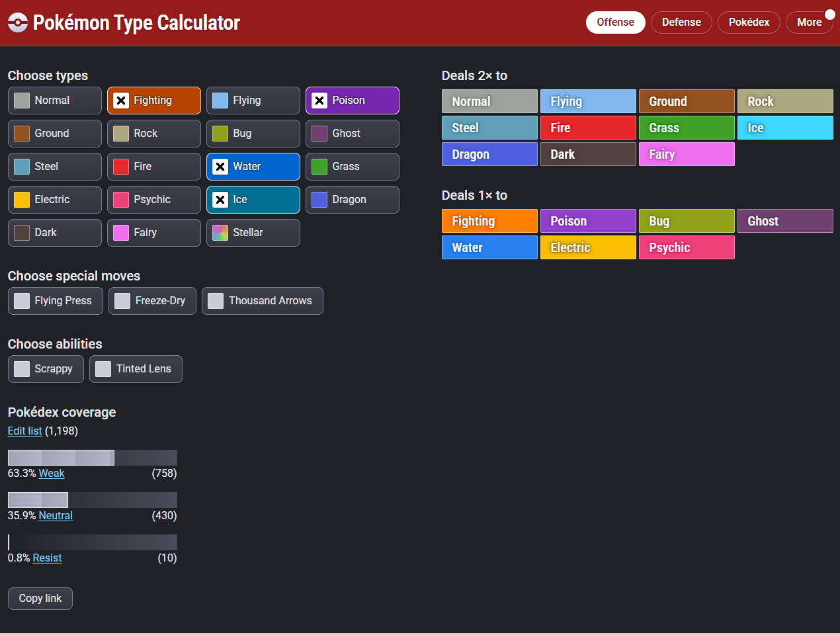Click the Copy link button
This screenshot has width=840, height=633.
point(40,599)
